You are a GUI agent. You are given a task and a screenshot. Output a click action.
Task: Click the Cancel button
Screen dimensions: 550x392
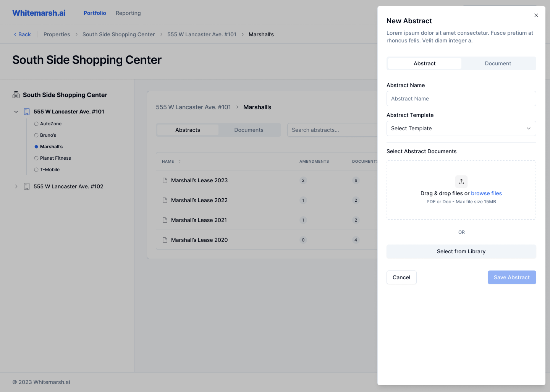click(401, 277)
